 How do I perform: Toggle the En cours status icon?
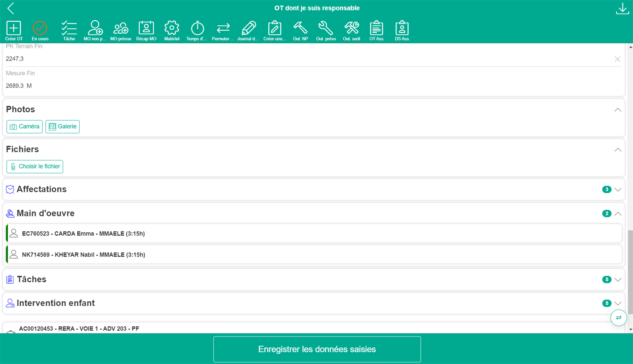click(40, 28)
